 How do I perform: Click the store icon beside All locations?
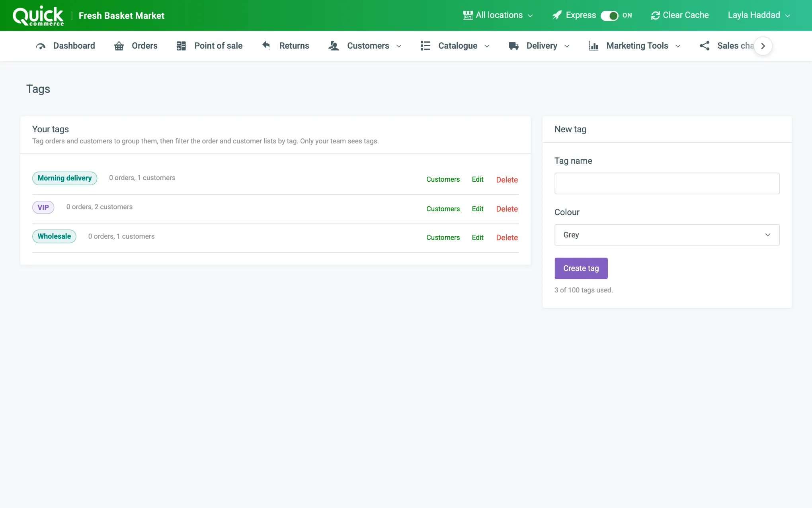(468, 15)
